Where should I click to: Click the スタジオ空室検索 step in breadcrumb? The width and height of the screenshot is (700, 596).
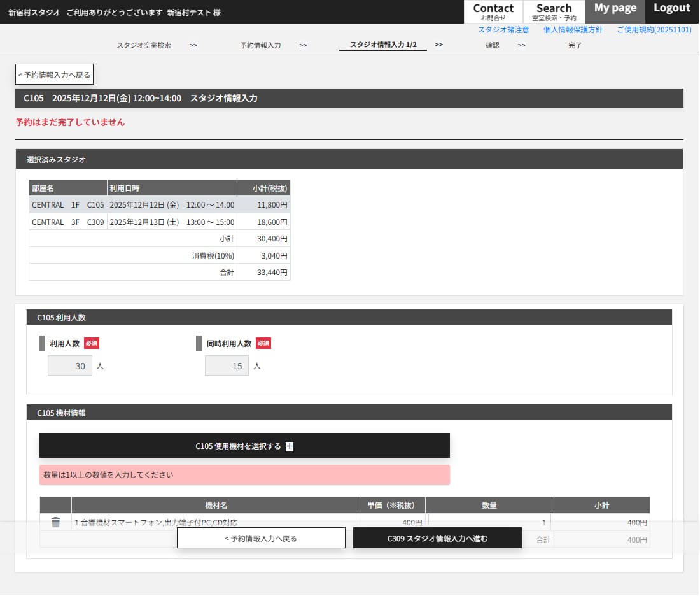[144, 45]
